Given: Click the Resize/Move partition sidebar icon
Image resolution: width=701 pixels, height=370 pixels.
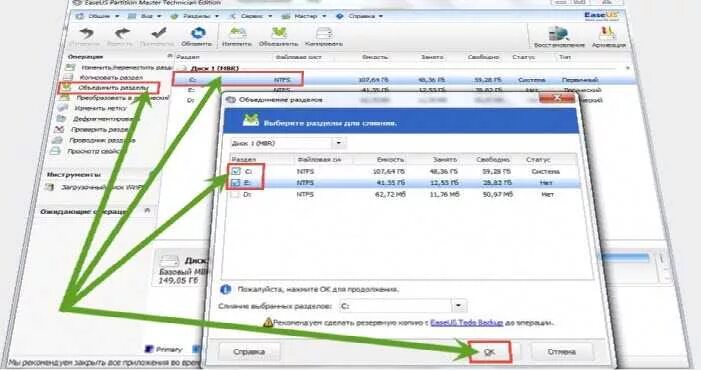Looking at the screenshot, I should click(x=70, y=67).
